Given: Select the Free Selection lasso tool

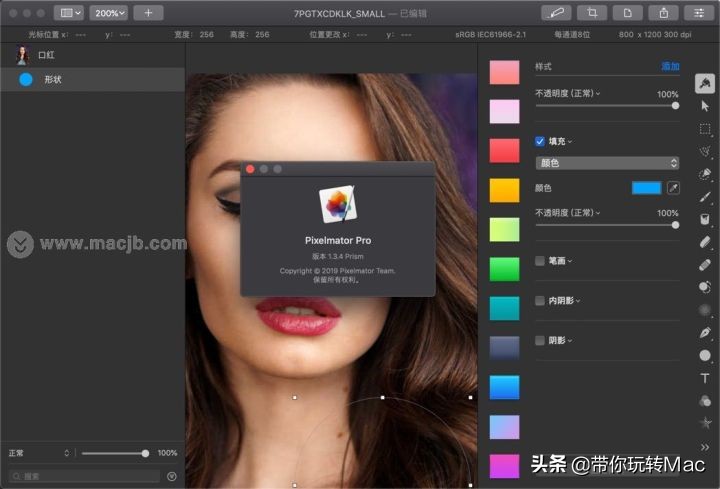Looking at the screenshot, I should [705, 152].
